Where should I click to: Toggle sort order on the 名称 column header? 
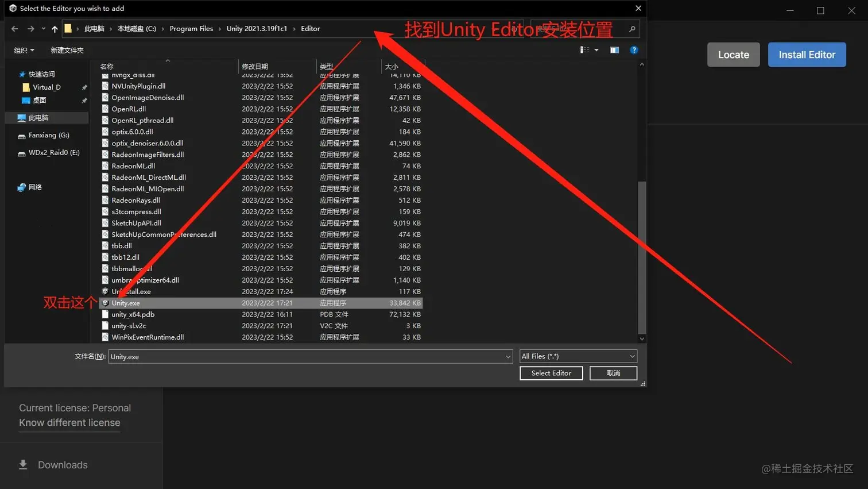pos(107,66)
